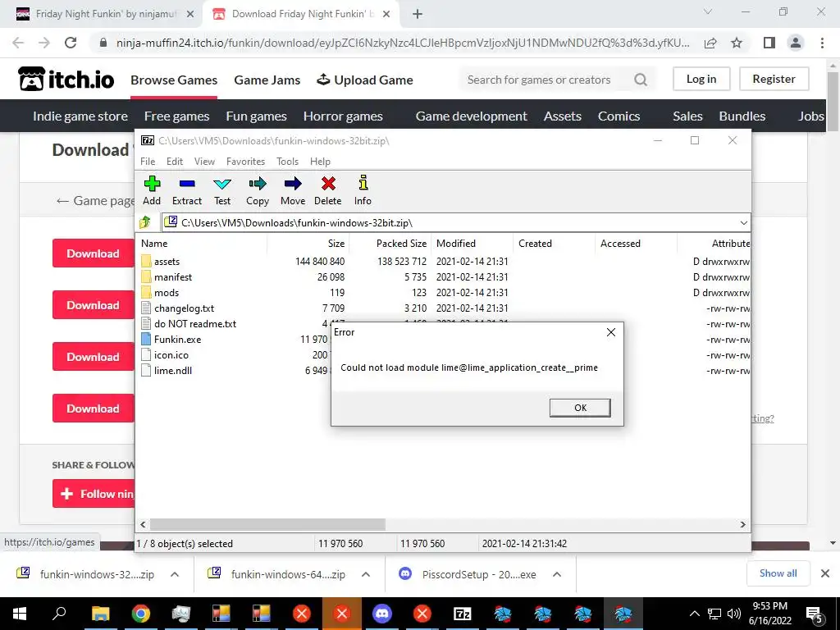The height and width of the screenshot is (630, 840).
Task: Open a new Chrome tab
Action: point(418,15)
